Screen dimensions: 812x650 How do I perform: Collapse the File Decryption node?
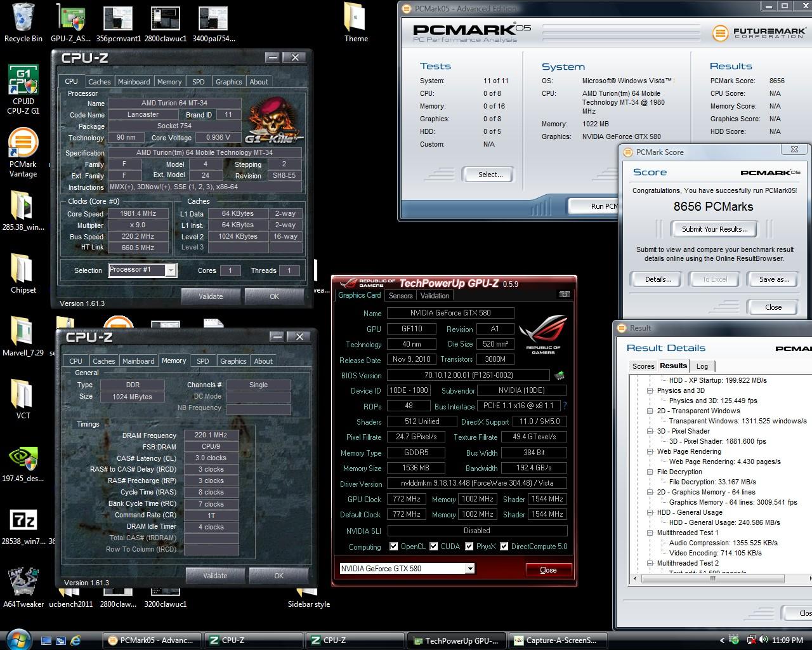point(650,472)
